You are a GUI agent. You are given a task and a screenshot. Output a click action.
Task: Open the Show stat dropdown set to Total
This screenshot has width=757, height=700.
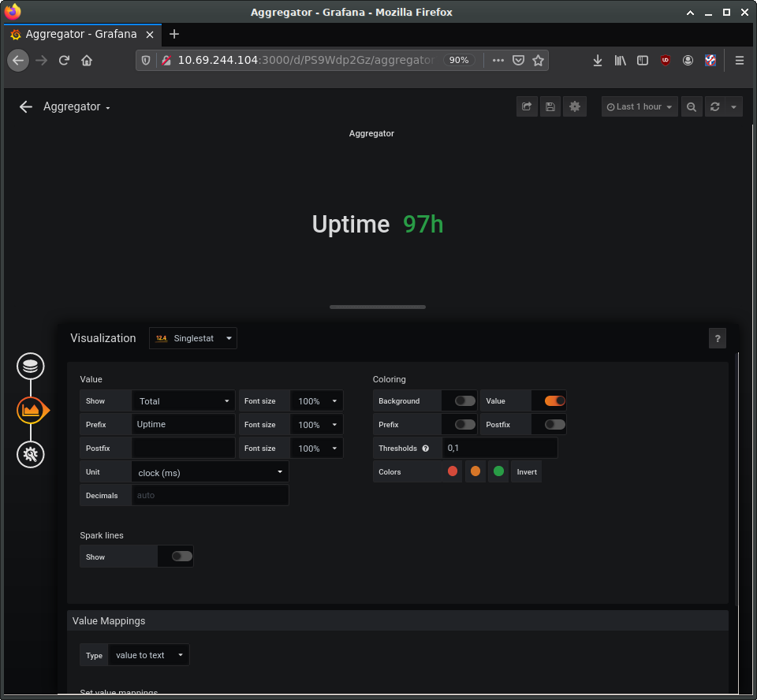(184, 401)
